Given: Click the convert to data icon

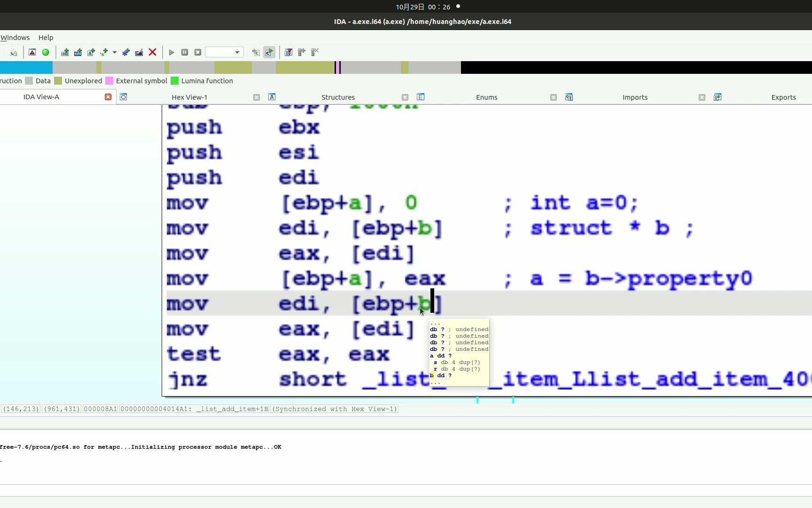Looking at the screenshot, I should click(78, 52).
